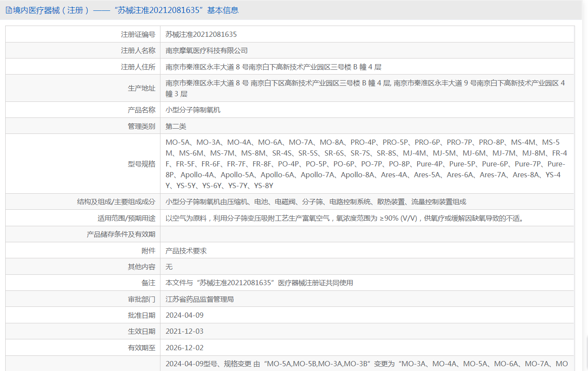Click the '其他内容' label
The image size is (588, 371).
[x=141, y=267]
